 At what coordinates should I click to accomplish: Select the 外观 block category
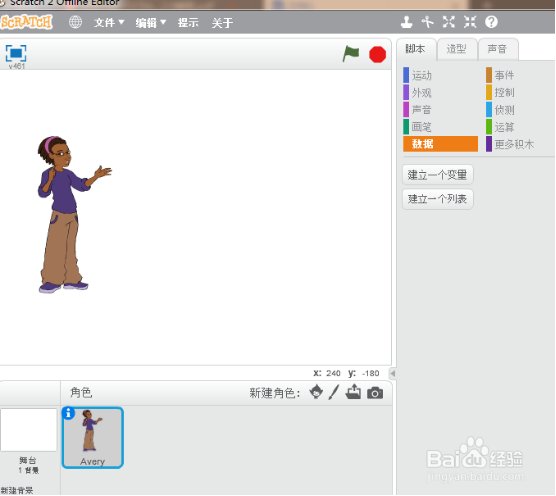point(440,93)
